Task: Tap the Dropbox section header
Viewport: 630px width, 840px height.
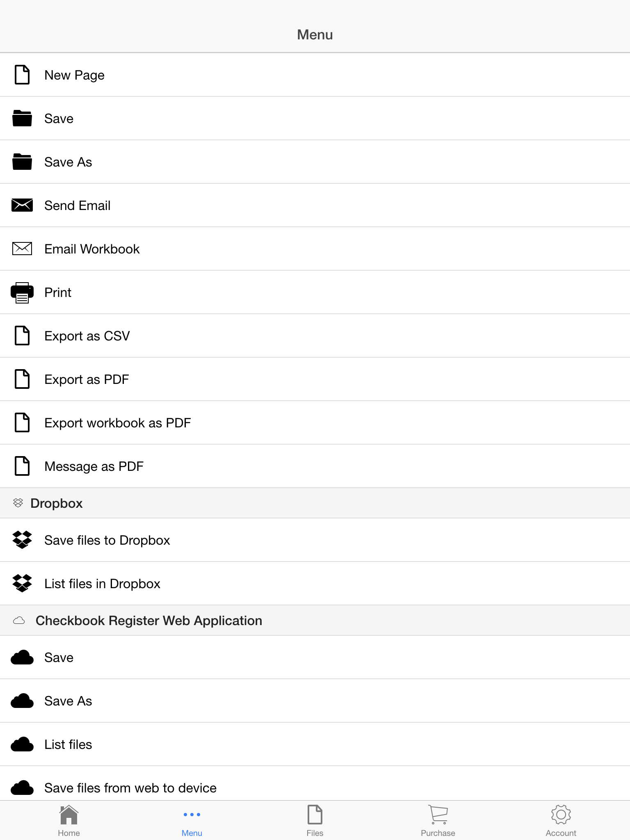Action: tap(315, 503)
